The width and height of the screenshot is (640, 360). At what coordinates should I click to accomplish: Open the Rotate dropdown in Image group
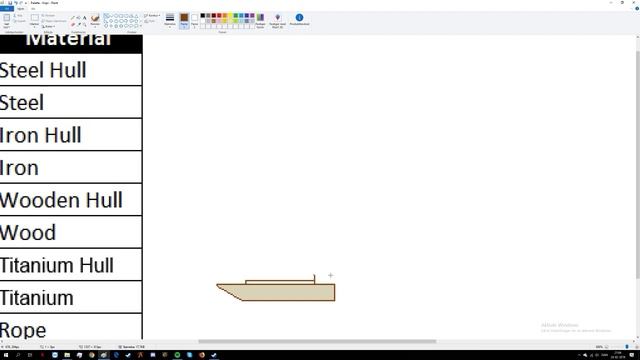pos(49,27)
